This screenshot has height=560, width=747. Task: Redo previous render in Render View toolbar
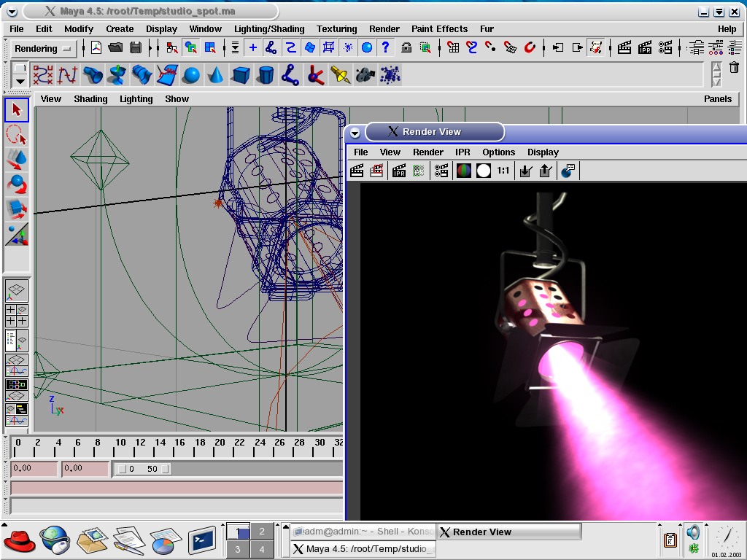tap(357, 171)
